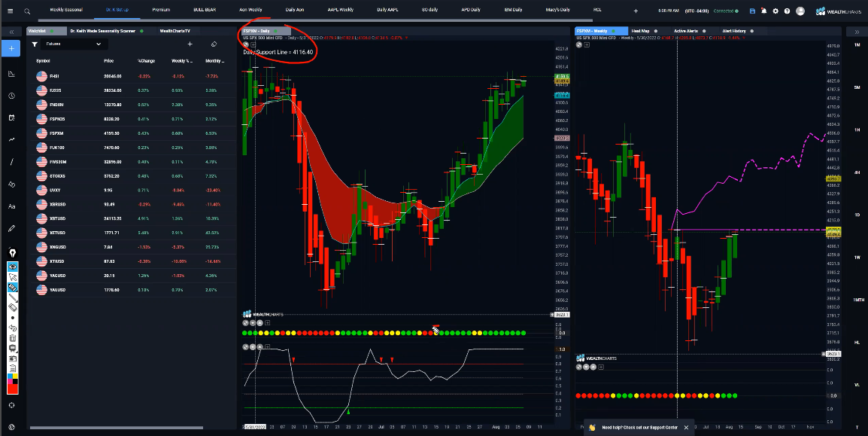Click the pen nib icon above annotation toolbar
Viewport: 868px width, 436px height.
(x=12, y=252)
